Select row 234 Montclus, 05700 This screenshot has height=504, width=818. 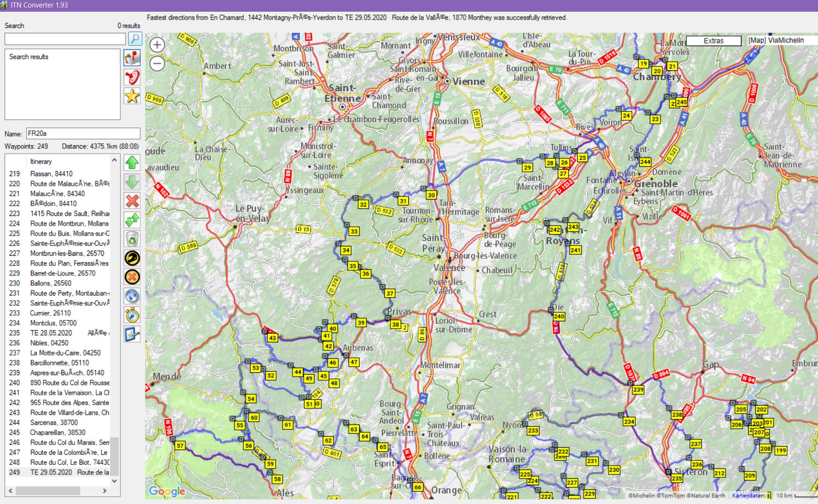[59, 323]
